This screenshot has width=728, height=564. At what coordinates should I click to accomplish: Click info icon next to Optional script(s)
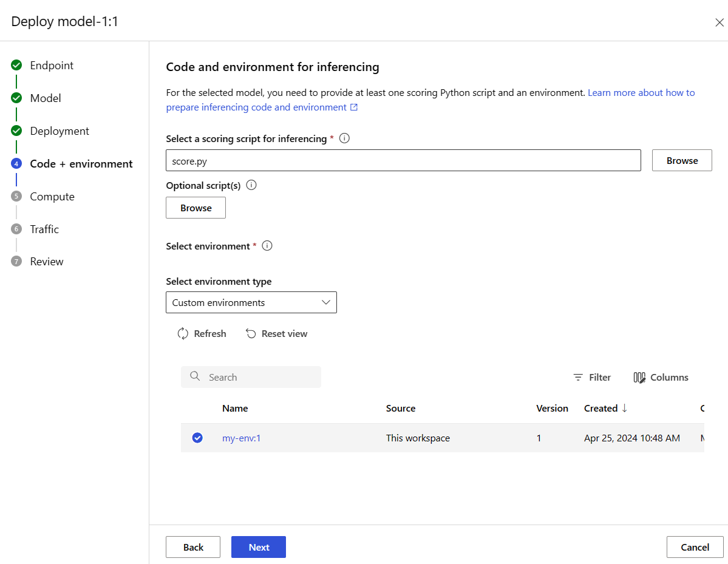click(x=251, y=185)
